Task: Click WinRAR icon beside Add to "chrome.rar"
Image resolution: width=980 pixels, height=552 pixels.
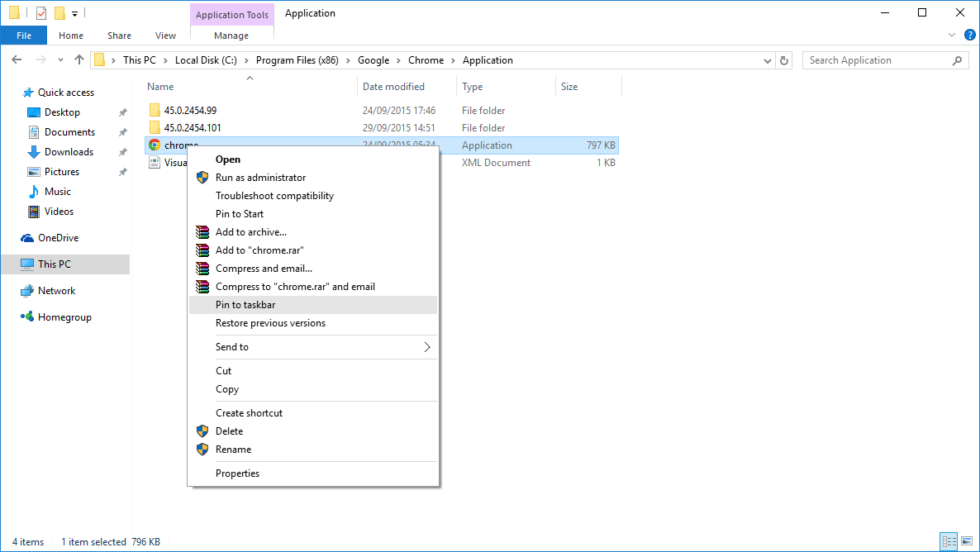Action: point(202,250)
